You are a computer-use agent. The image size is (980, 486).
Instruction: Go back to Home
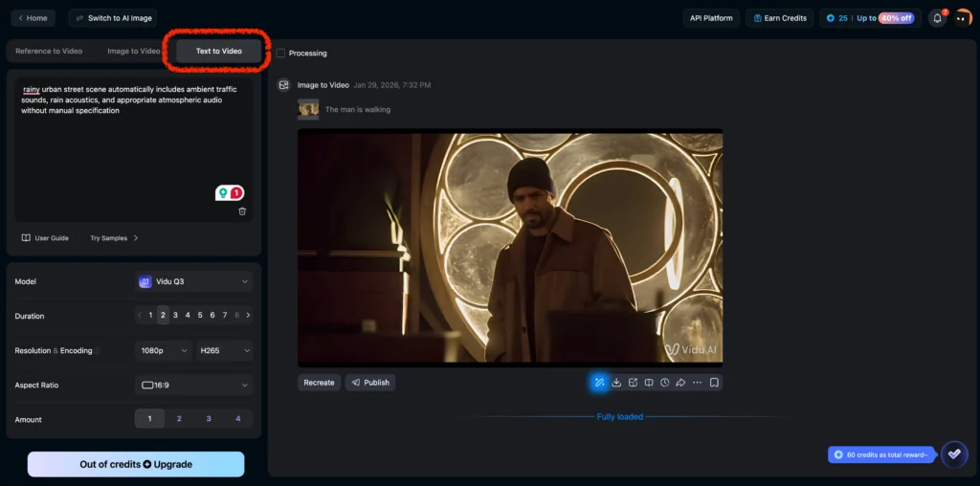click(x=33, y=18)
